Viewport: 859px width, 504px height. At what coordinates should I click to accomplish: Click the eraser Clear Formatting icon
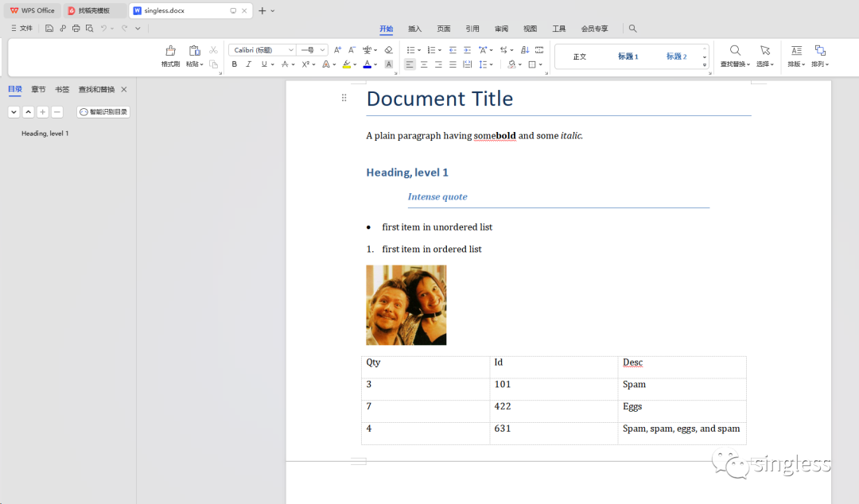[388, 50]
